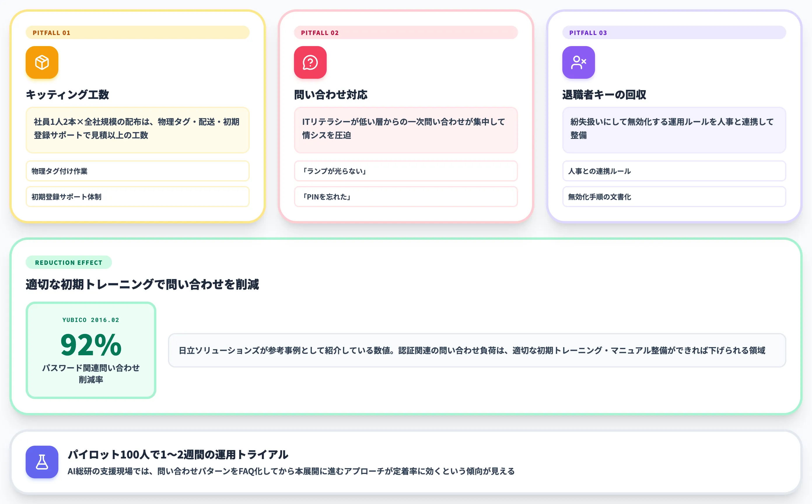The image size is (812, 504).
Task: Click the heading 適切な初期トレーニングで問い合わせを削減
Action: (142, 284)
